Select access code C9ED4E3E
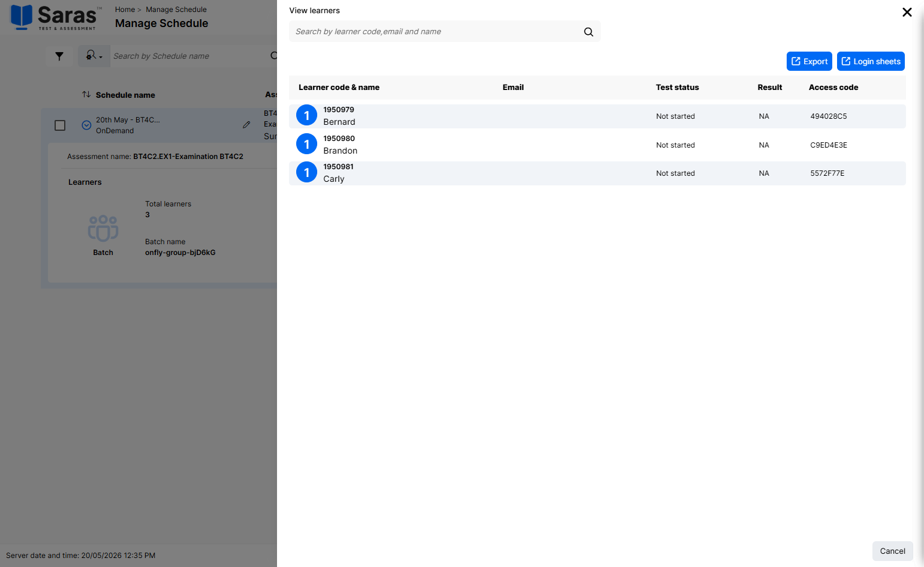Image resolution: width=924 pixels, height=567 pixels. point(829,145)
